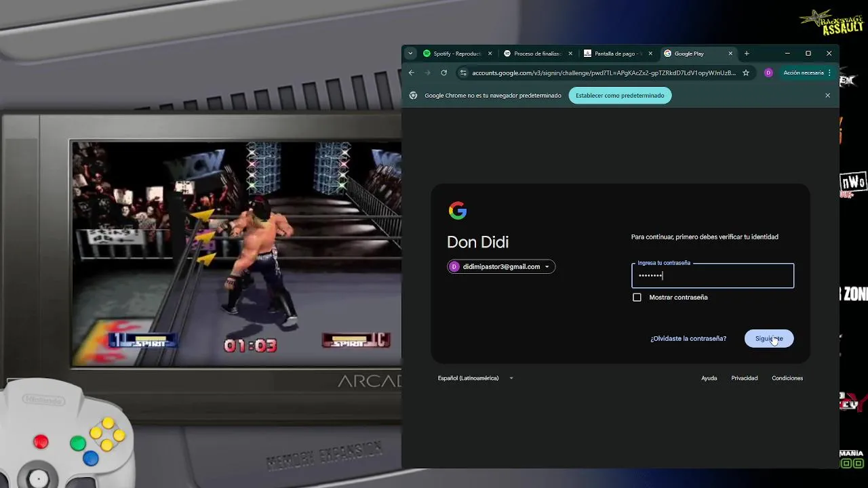Click the ¿Olvidaste la contraseña? link
Viewport: 868px width, 488px height.
(x=688, y=338)
